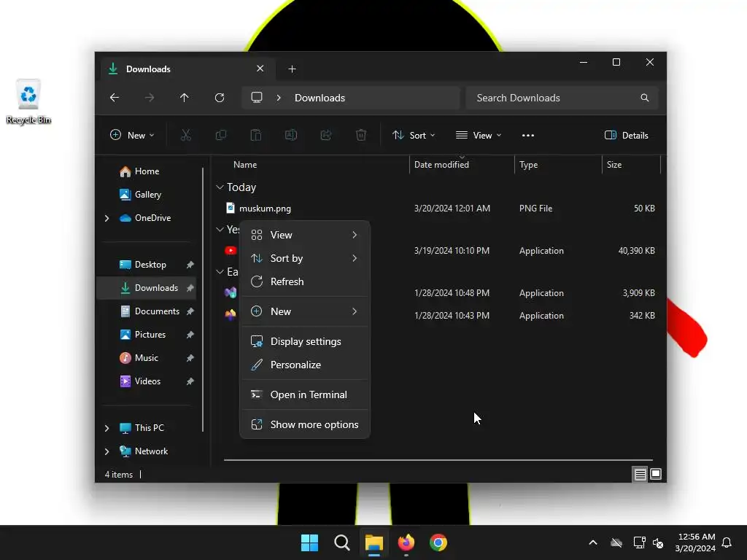This screenshot has height=560, width=747.
Task: Unpin Downloads using its pin icon
Action: pyautogui.click(x=190, y=288)
